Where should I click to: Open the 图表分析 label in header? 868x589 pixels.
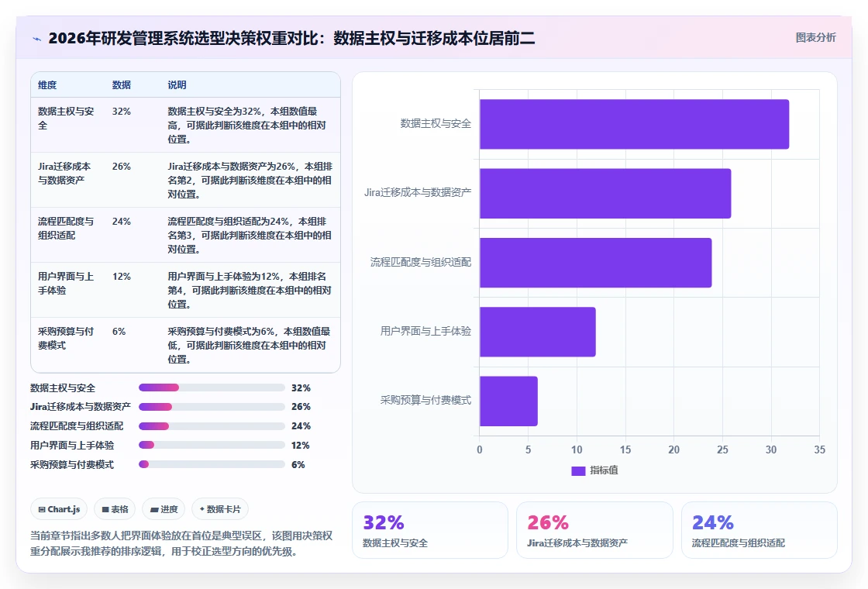coord(815,38)
